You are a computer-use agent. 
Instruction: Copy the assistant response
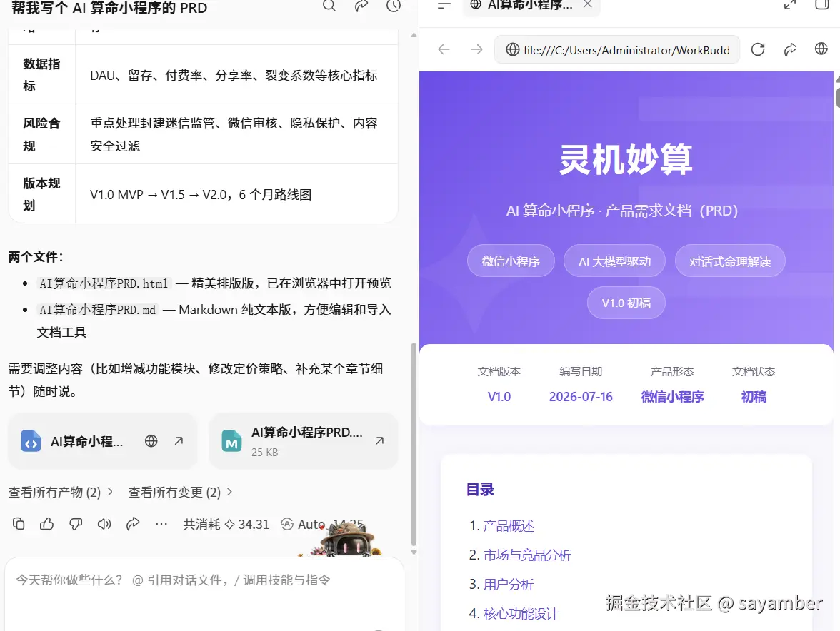(x=19, y=524)
